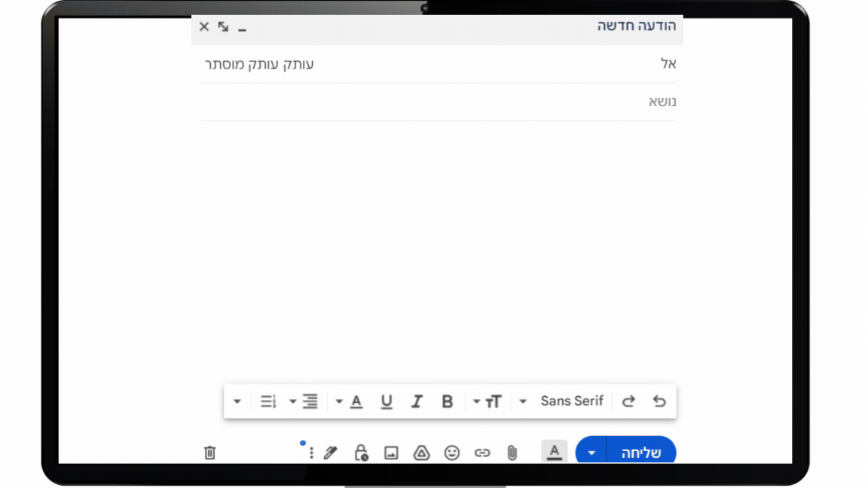Screen dimensions: 868x488
Task: Insert a photo into the email
Action: coord(391,452)
